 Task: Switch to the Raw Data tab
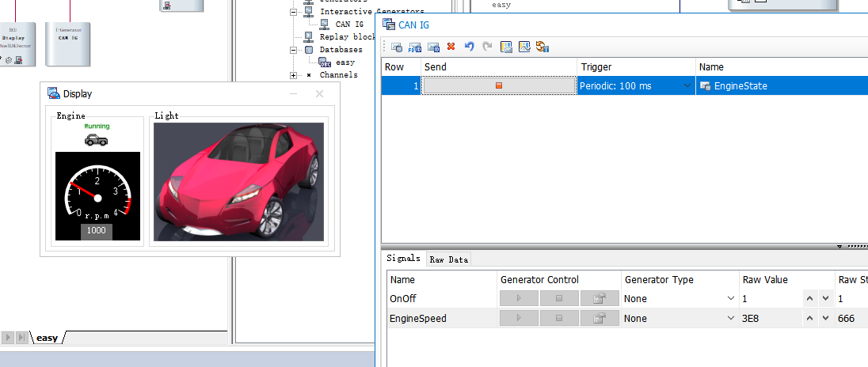coord(449,259)
